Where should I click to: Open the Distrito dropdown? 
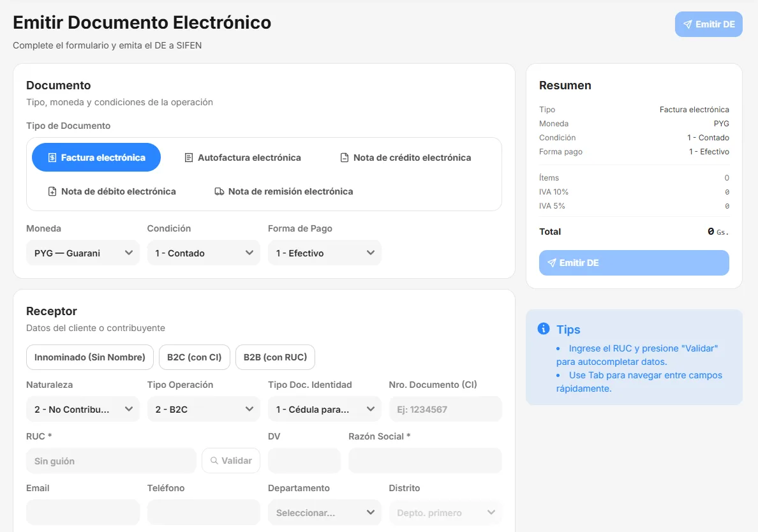pyautogui.click(x=445, y=513)
